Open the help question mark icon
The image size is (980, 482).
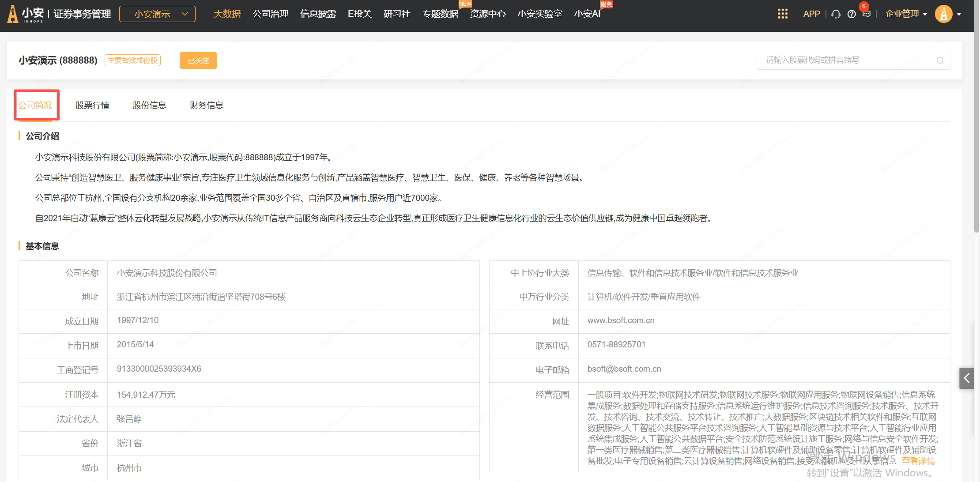pyautogui.click(x=852, y=14)
